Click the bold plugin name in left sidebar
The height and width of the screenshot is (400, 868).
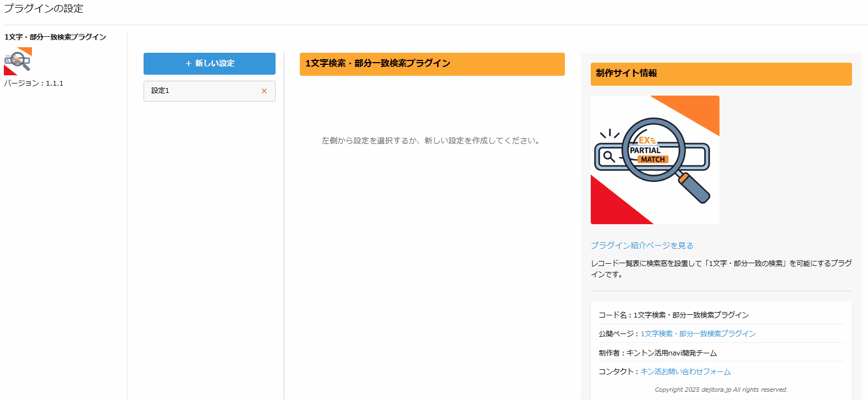[x=55, y=37]
